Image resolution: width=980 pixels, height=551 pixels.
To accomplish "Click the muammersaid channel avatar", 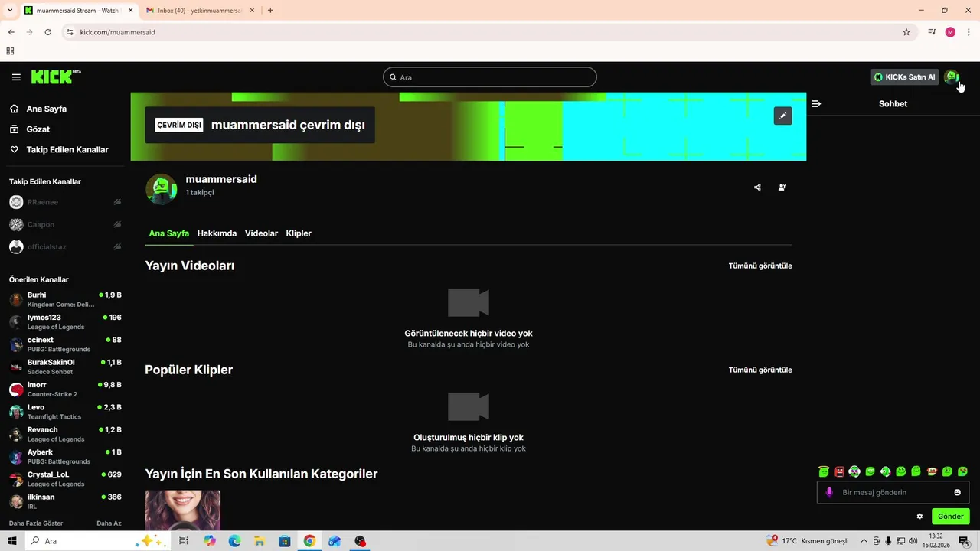I will (x=161, y=189).
